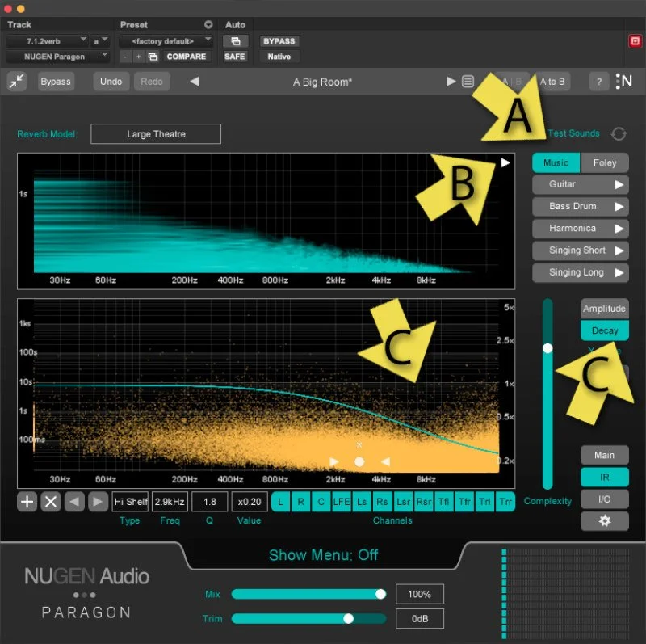The height and width of the screenshot is (644, 646).
Task: Open the help question mark
Action: (599, 82)
